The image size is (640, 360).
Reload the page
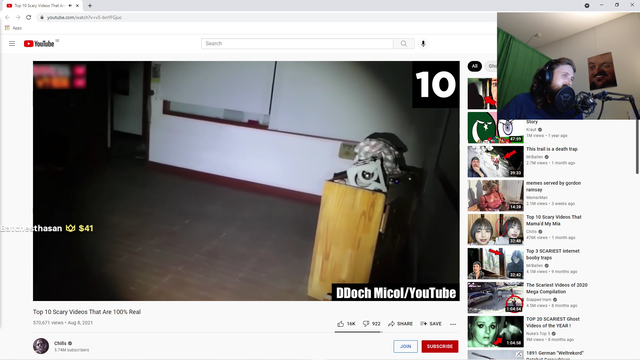click(x=29, y=17)
